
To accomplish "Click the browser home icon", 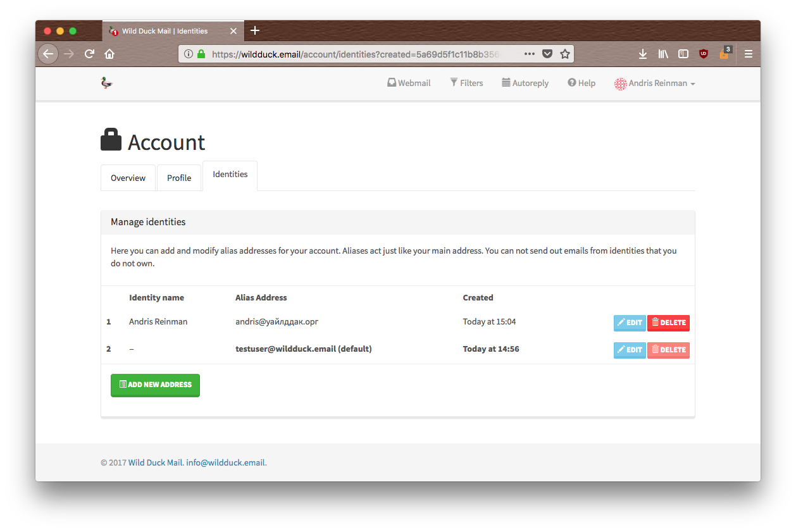I will tap(109, 54).
